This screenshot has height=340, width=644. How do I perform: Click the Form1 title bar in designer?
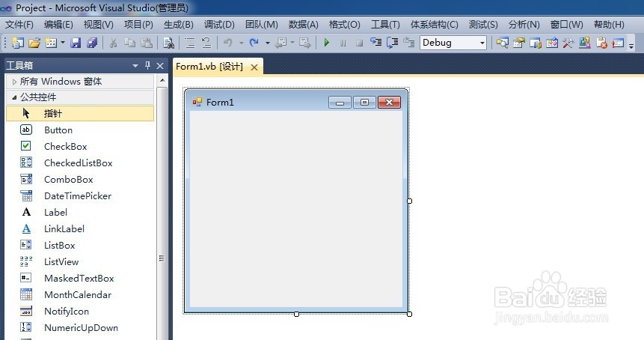(295, 102)
